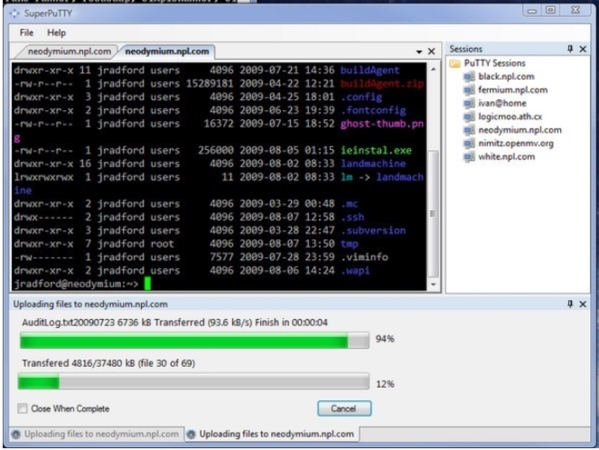The width and height of the screenshot is (599, 450).
Task: Click the icon on the inactive Uploading tab
Action: 16,434
